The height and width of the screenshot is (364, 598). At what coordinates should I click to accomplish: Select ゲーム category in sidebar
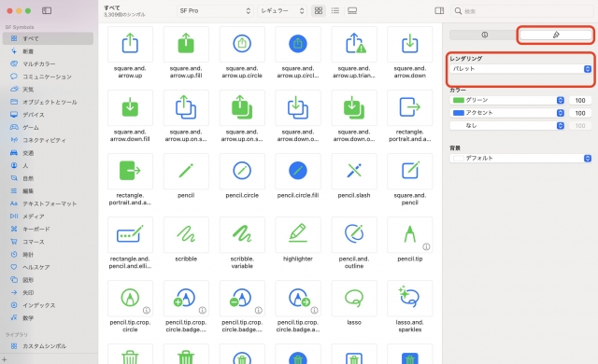[x=48, y=127]
